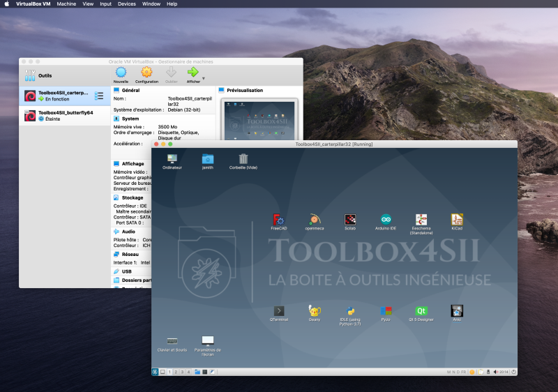Open Corbeille (Vide) trash icon
Viewport: 558px width, 392px height.
[x=243, y=162]
